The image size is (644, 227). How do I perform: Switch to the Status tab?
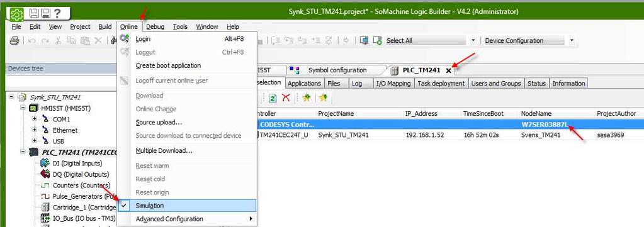(536, 84)
